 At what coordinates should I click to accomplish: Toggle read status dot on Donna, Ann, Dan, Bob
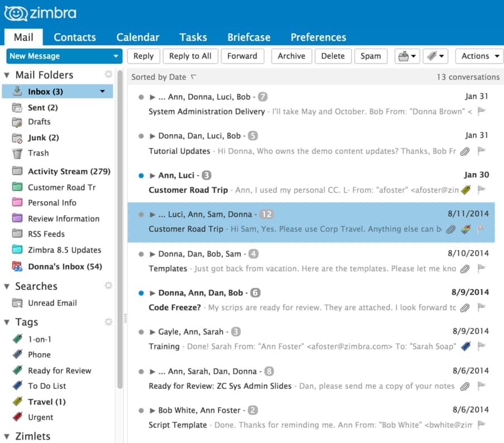(141, 293)
